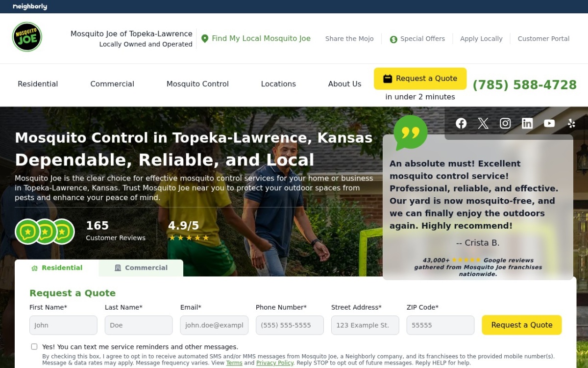This screenshot has width=588, height=368.
Task: Click Find My Local Mosquito Joe
Action: (261, 39)
